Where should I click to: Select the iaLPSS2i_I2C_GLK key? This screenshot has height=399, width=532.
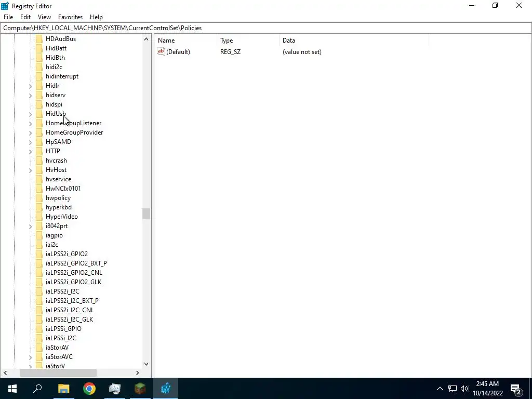pos(69,320)
